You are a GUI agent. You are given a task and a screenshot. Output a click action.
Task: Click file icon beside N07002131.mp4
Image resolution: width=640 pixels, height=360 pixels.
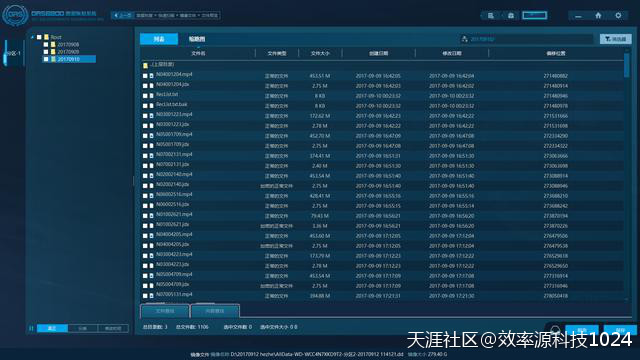[151, 156]
